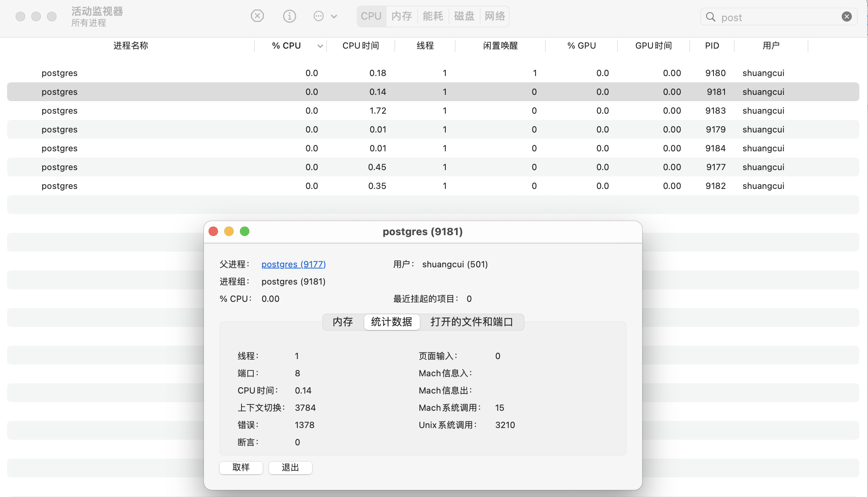Viewport: 868px width, 497px height.
Task: Minimize the postgres (9181) dialog with the yellow button
Action: click(229, 231)
